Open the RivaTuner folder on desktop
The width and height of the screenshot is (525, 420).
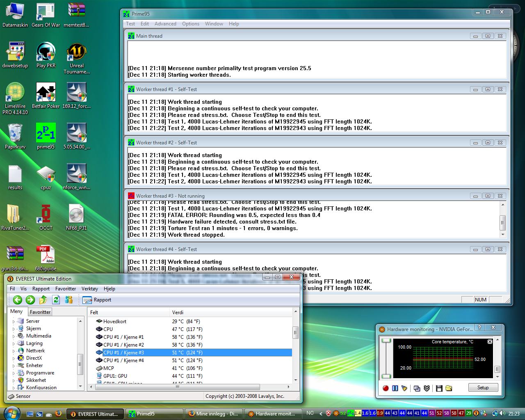[x=15, y=218]
